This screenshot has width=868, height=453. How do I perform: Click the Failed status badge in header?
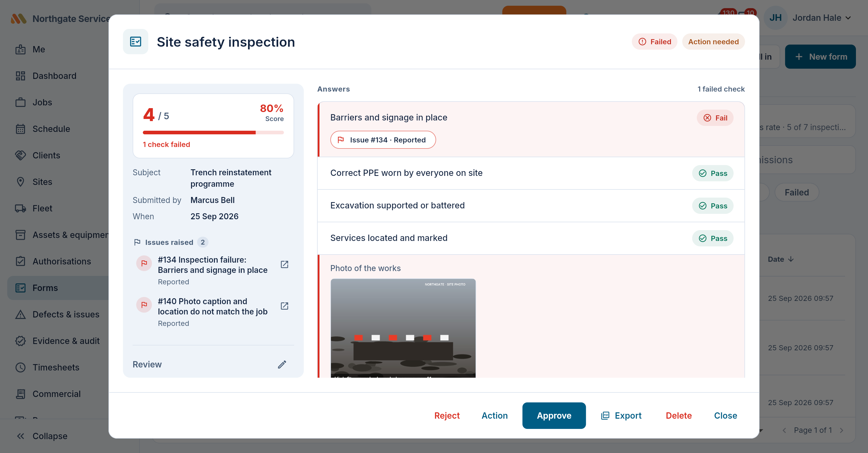654,42
